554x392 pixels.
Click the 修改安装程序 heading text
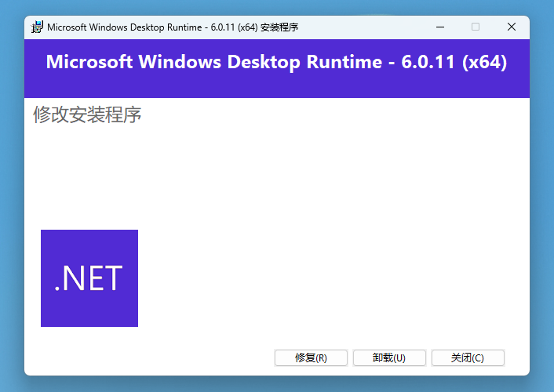[87, 115]
